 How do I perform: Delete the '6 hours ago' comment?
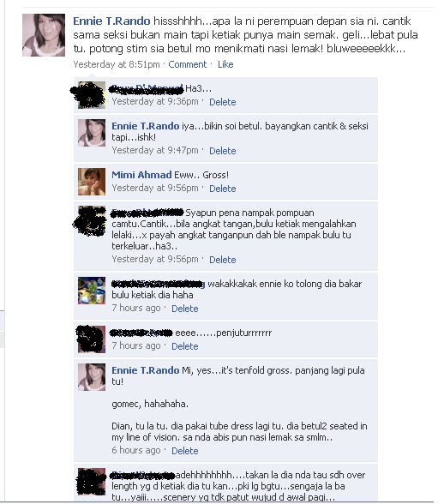[x=185, y=451]
